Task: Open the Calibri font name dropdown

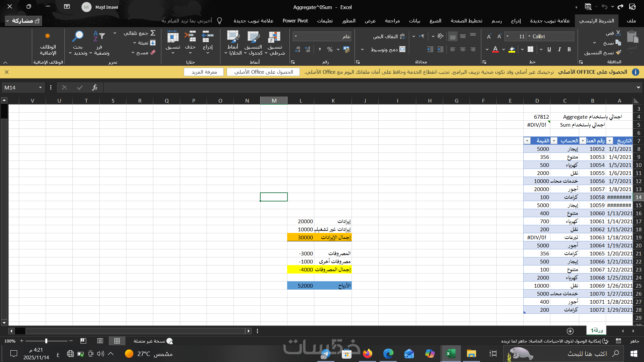Action: (x=529, y=36)
